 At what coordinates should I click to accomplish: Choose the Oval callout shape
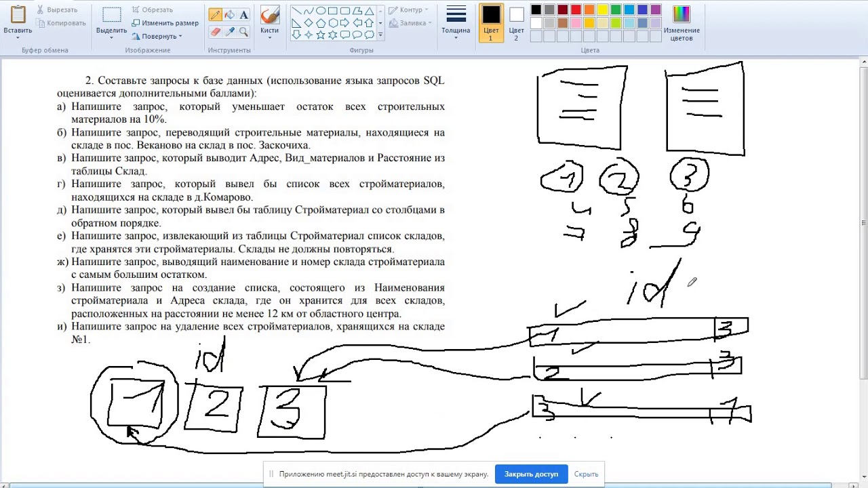tap(357, 35)
